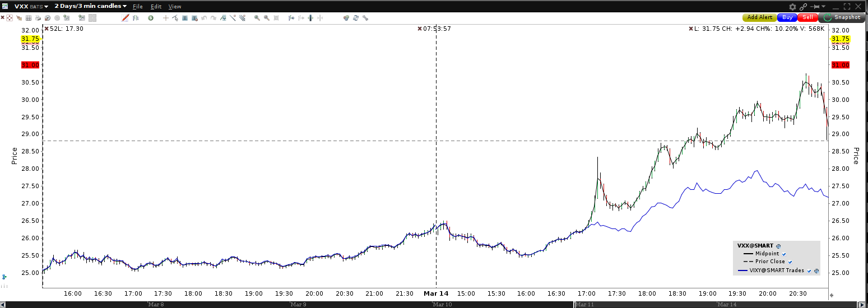The image size is (868, 308).
Task: Activate the crosshair cursor tool
Action: pos(165,18)
